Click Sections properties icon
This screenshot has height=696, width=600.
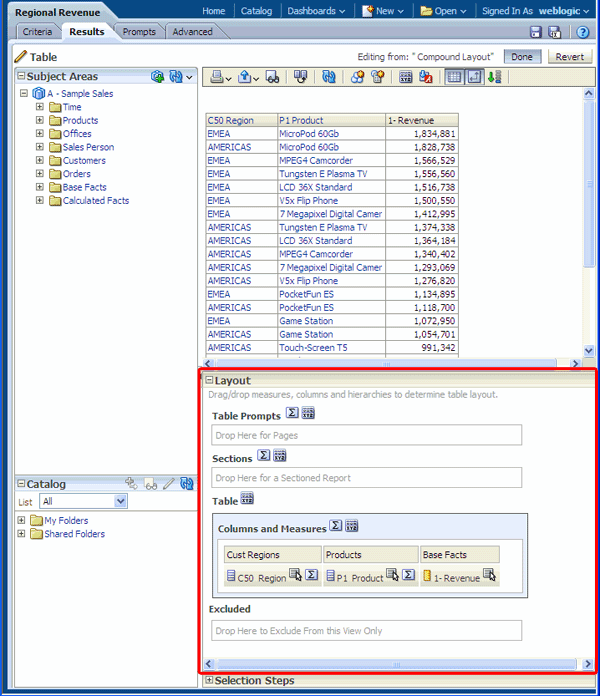coord(280,455)
